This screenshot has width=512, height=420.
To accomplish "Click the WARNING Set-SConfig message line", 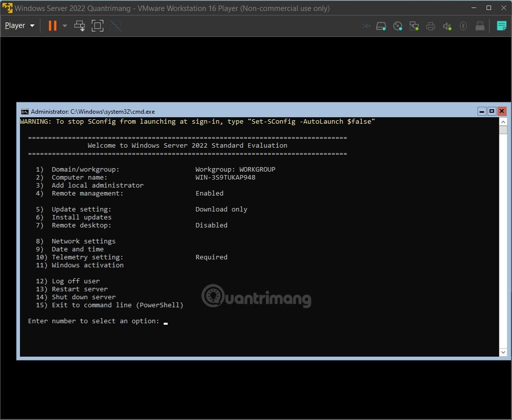I will pos(198,122).
